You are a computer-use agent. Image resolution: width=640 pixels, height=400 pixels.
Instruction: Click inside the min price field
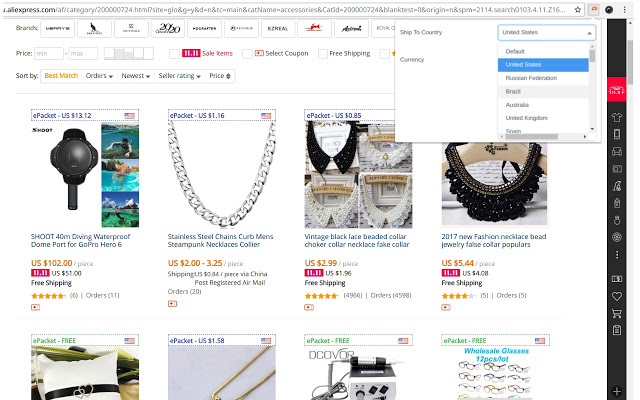click(49, 53)
